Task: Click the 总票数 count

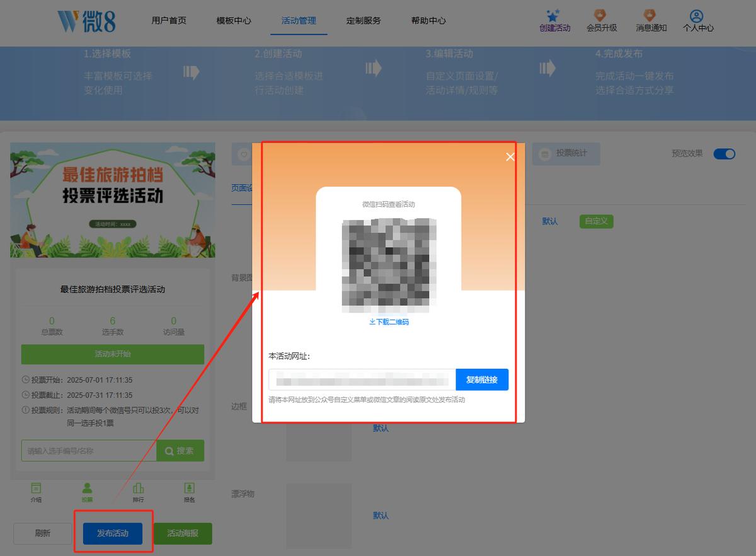Action: click(x=52, y=321)
